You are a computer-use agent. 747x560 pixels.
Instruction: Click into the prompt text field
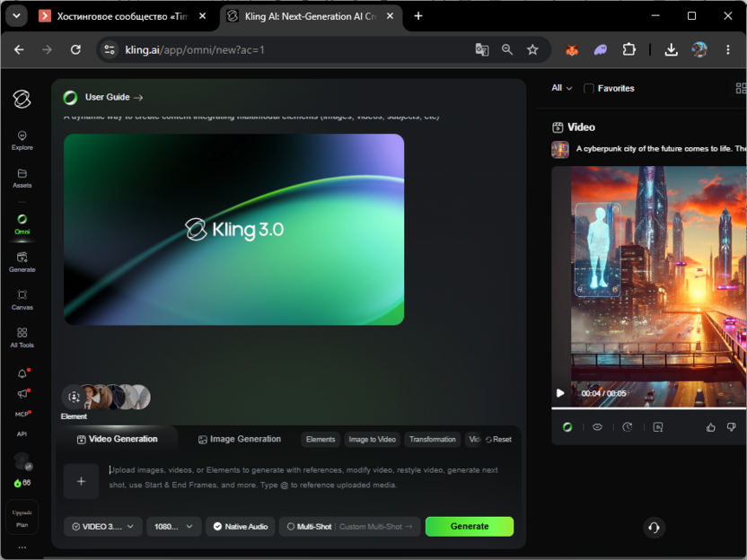(x=304, y=477)
